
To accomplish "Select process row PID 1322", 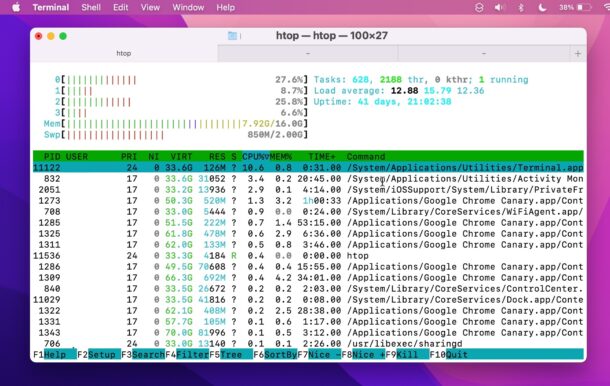I will [x=308, y=311].
